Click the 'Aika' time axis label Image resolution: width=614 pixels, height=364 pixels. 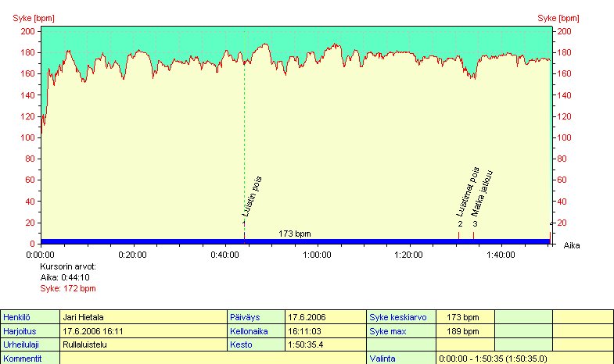pyautogui.click(x=572, y=244)
